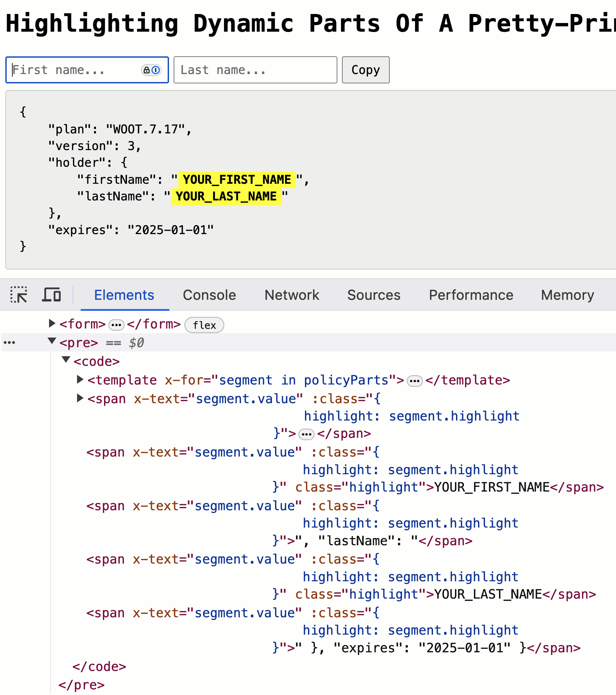This screenshot has height=695, width=616.
Task: Expand the first span's collapsed ellipsis badge
Action: tap(306, 435)
